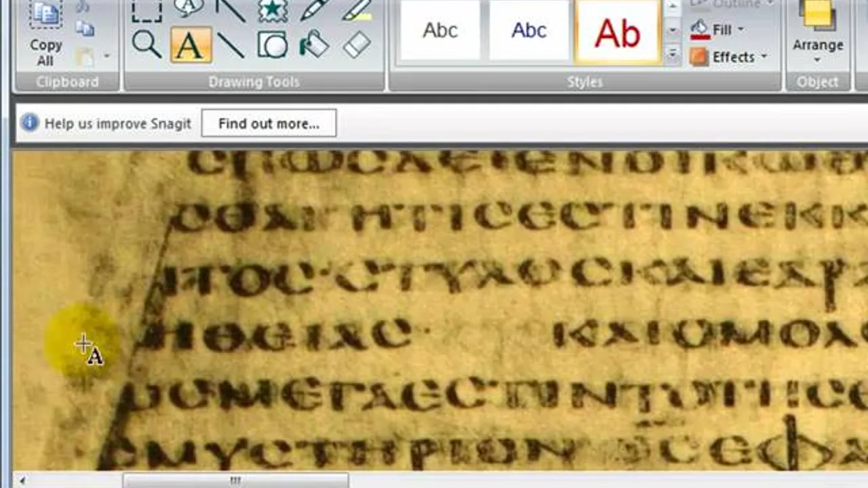
Task: Activate the Zoom magnifier tool
Action: (x=146, y=45)
